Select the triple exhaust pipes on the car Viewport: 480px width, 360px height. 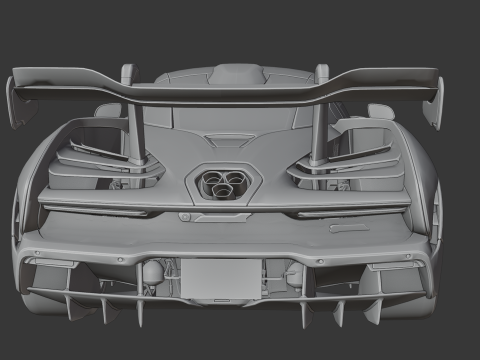point(224,184)
